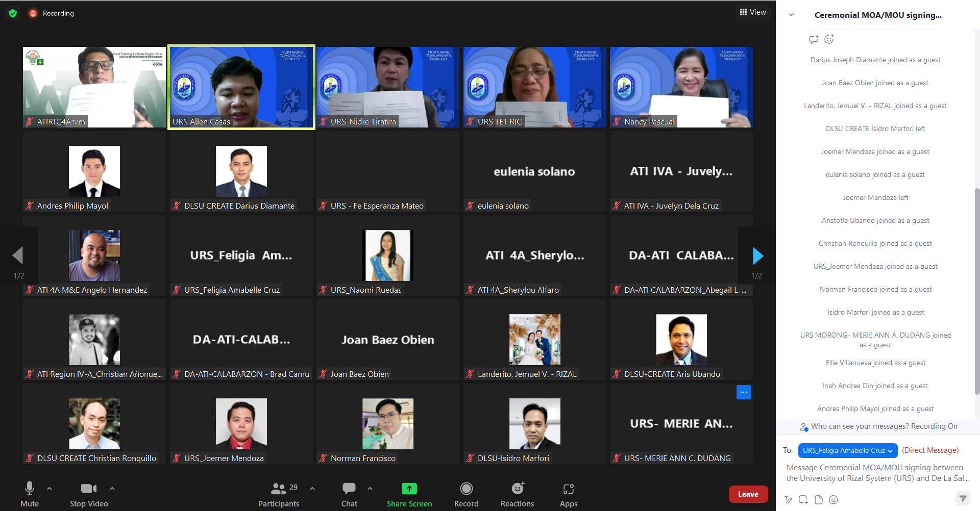Viewport: 980px width, 511px height.
Task: Click Landerito, Jemuel V. - RIZAL's photo
Action: coord(535,340)
